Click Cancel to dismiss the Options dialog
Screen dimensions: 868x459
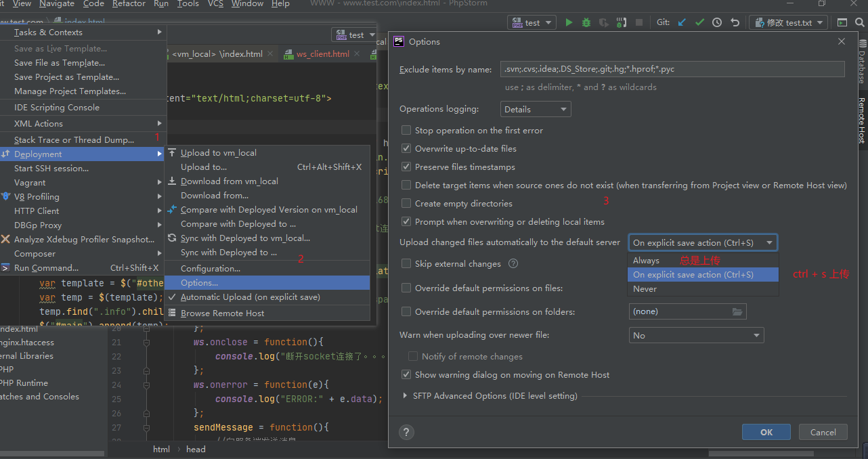point(823,432)
